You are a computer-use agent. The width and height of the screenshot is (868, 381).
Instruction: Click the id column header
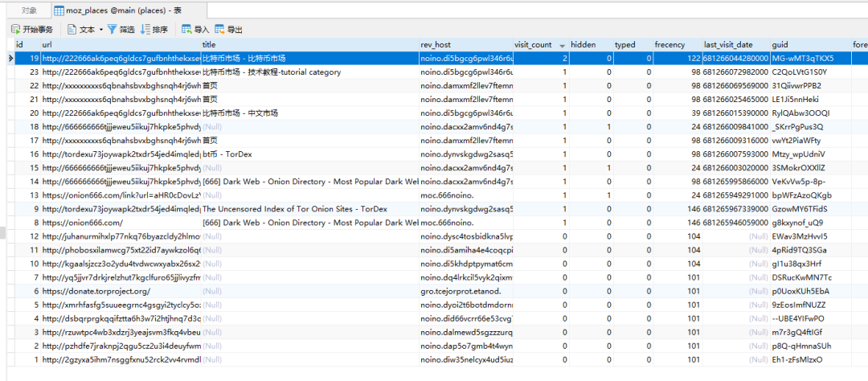(x=27, y=45)
